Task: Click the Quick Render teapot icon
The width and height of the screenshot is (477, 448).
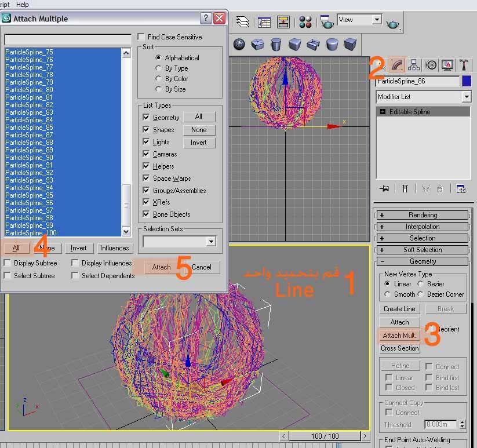Action: point(392,24)
